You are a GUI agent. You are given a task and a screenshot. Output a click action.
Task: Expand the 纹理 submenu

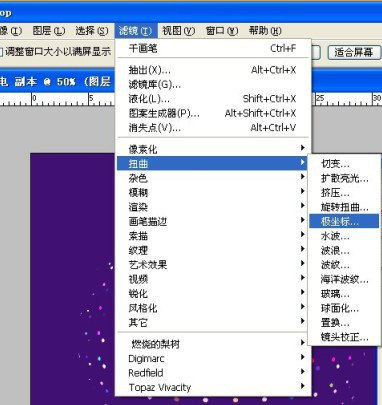click(x=213, y=250)
